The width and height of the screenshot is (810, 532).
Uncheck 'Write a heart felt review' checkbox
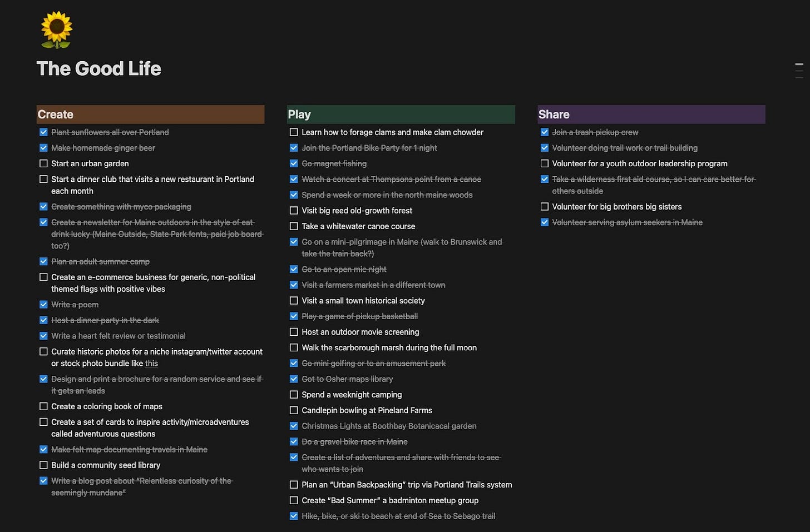point(43,336)
